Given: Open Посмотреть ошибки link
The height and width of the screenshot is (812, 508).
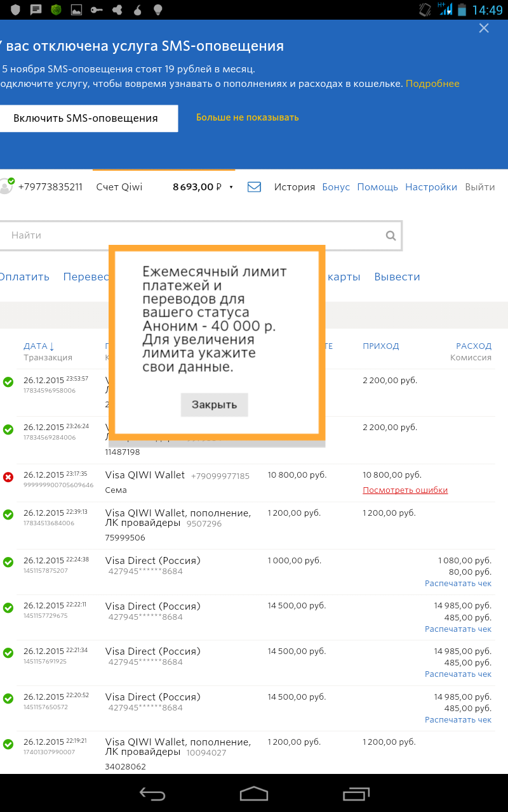Looking at the screenshot, I should (x=405, y=490).
